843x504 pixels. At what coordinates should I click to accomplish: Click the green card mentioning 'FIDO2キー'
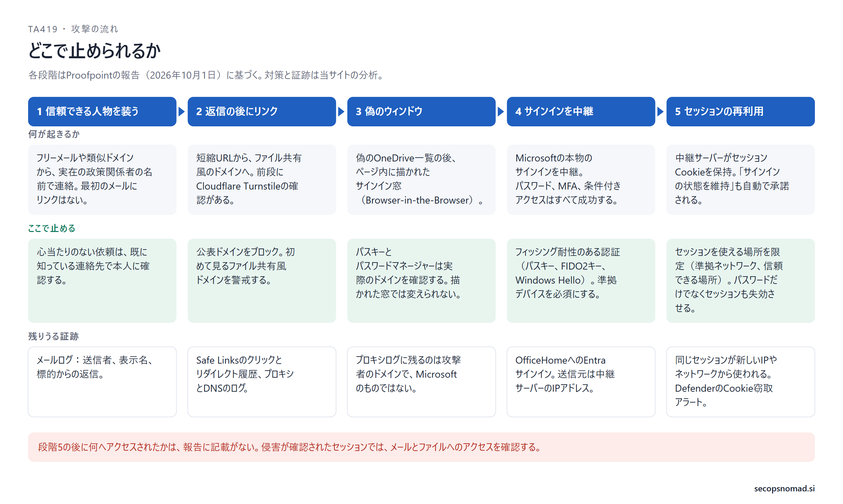581,280
